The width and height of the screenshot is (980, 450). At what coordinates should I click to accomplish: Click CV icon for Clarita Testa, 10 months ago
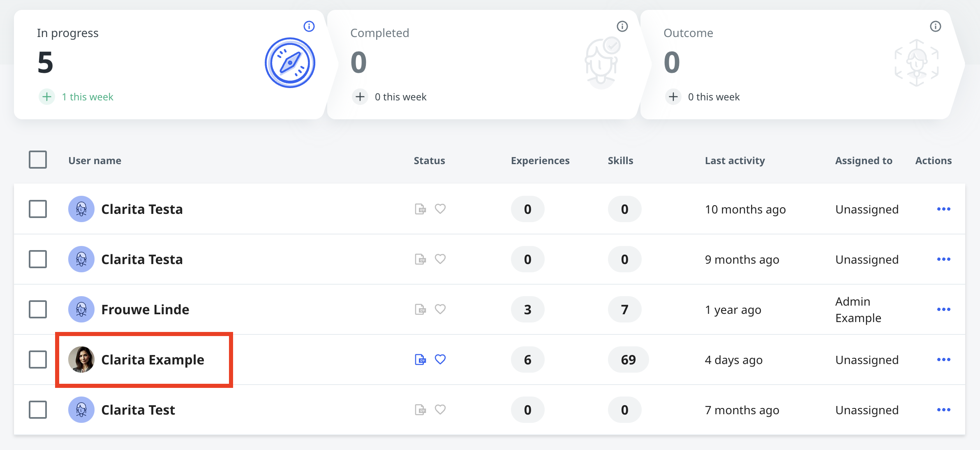tap(420, 209)
